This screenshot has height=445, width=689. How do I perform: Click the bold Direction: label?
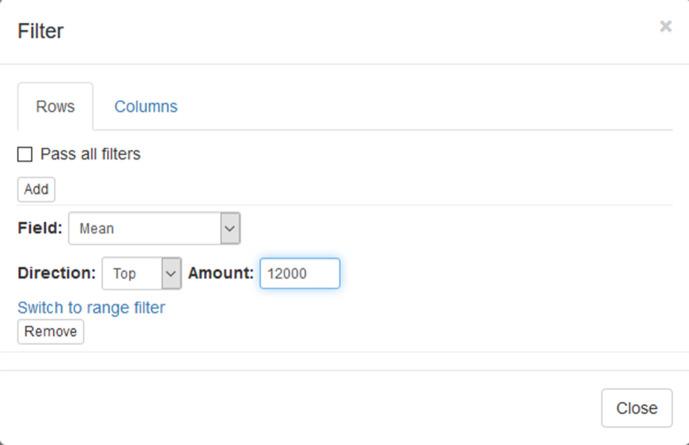pos(57,273)
